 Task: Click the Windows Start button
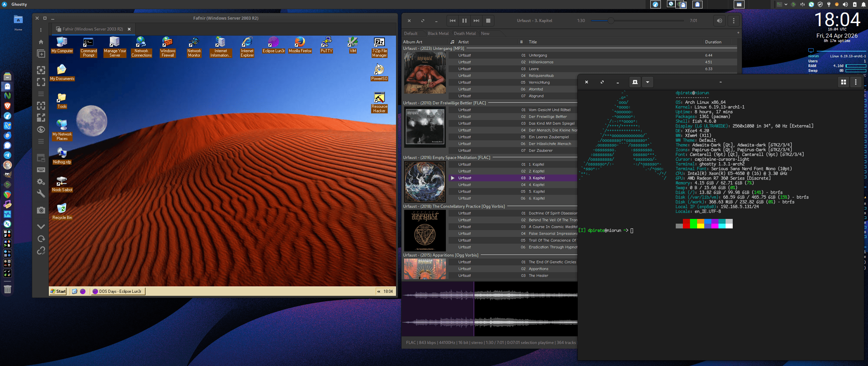58,291
